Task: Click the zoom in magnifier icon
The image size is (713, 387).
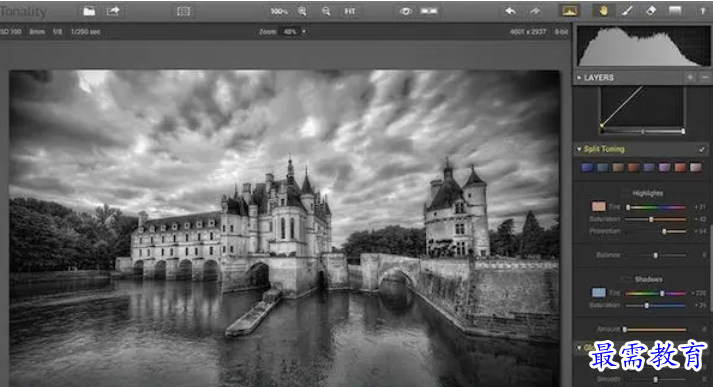Action: (302, 11)
